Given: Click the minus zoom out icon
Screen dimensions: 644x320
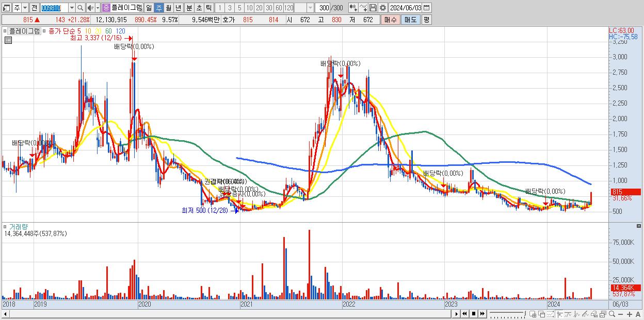Looking at the screenshot, I should pos(620,314).
